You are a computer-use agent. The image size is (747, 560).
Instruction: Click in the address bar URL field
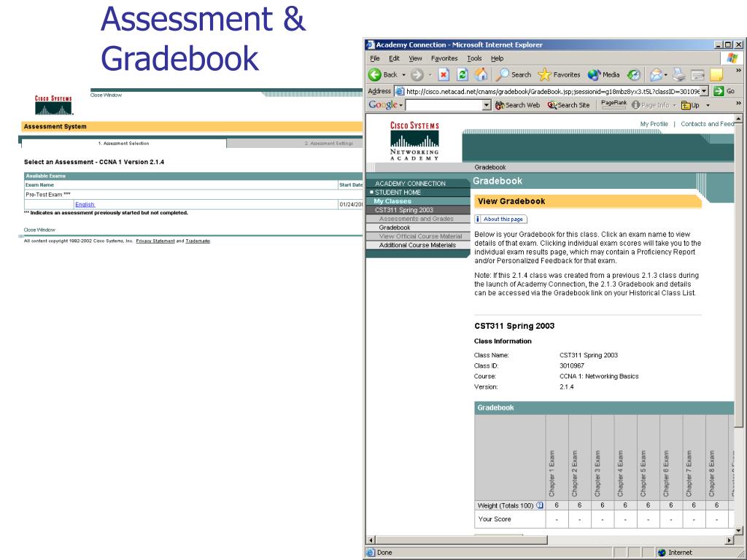pyautogui.click(x=551, y=91)
